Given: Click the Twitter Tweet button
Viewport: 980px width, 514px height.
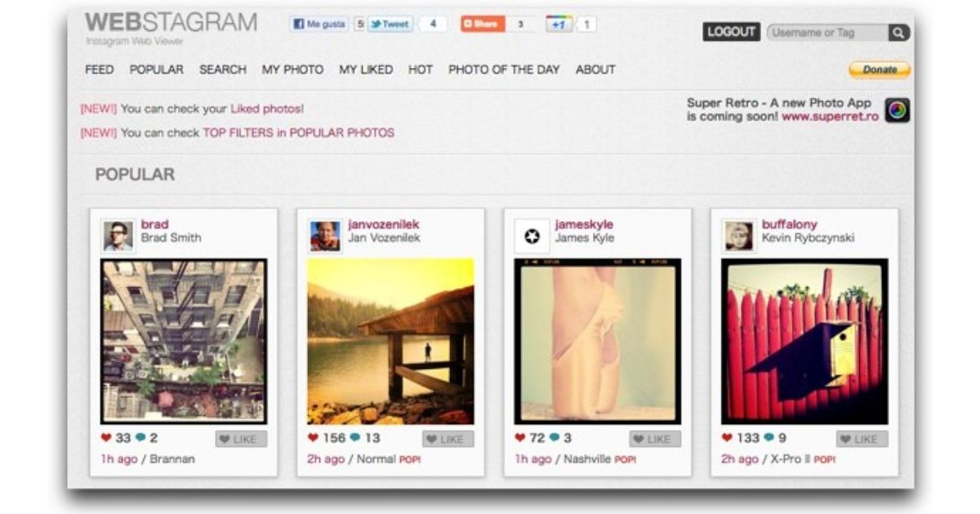Looking at the screenshot, I should coord(390,24).
